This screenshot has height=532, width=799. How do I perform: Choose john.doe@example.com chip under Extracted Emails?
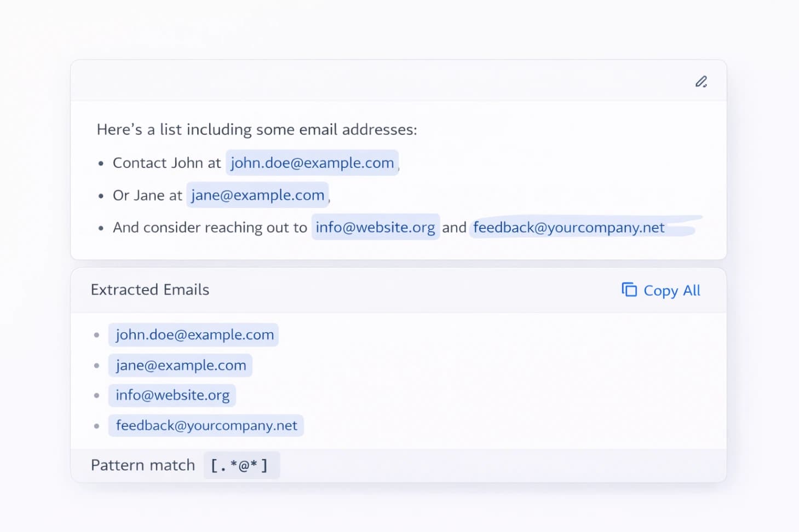194,335
